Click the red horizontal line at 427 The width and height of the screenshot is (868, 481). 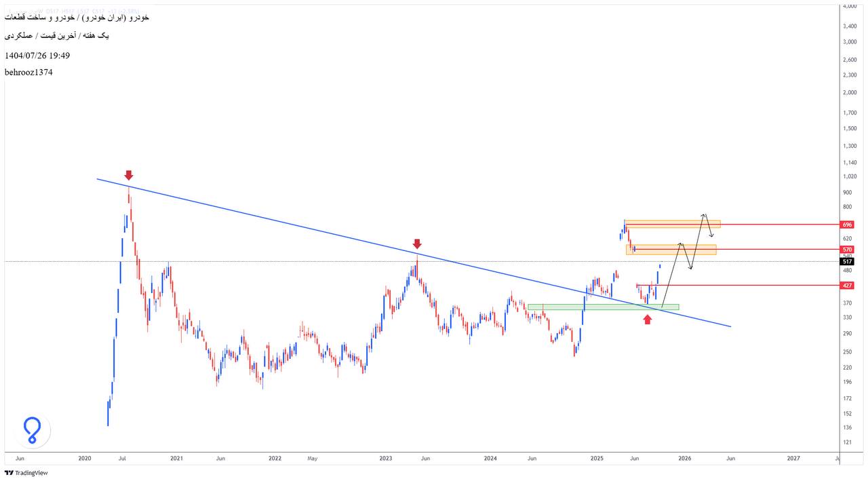(746, 286)
